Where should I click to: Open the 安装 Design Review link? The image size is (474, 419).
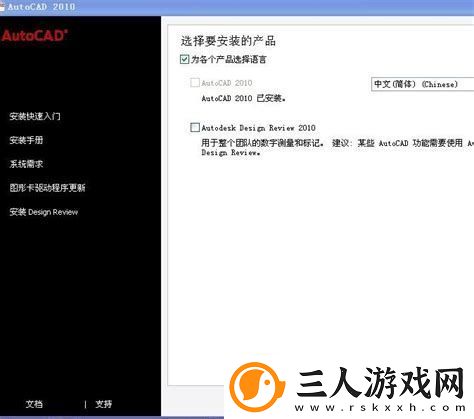point(44,212)
